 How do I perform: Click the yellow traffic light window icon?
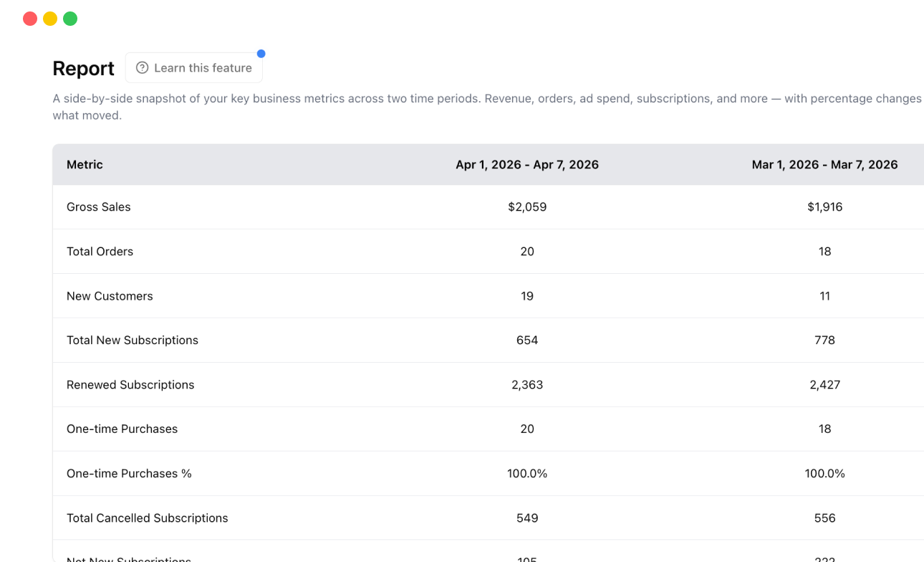click(49, 18)
